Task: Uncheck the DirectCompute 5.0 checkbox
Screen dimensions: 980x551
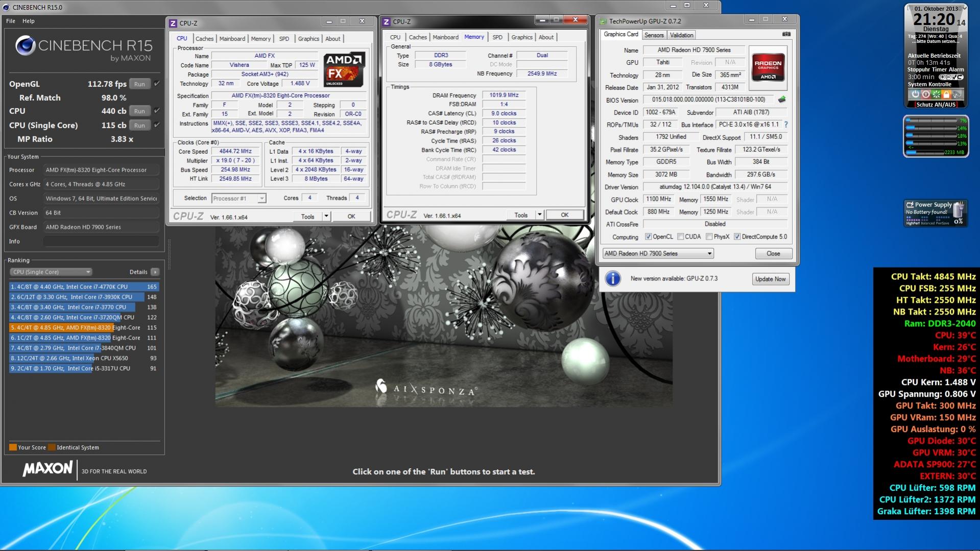Action: 737,237
